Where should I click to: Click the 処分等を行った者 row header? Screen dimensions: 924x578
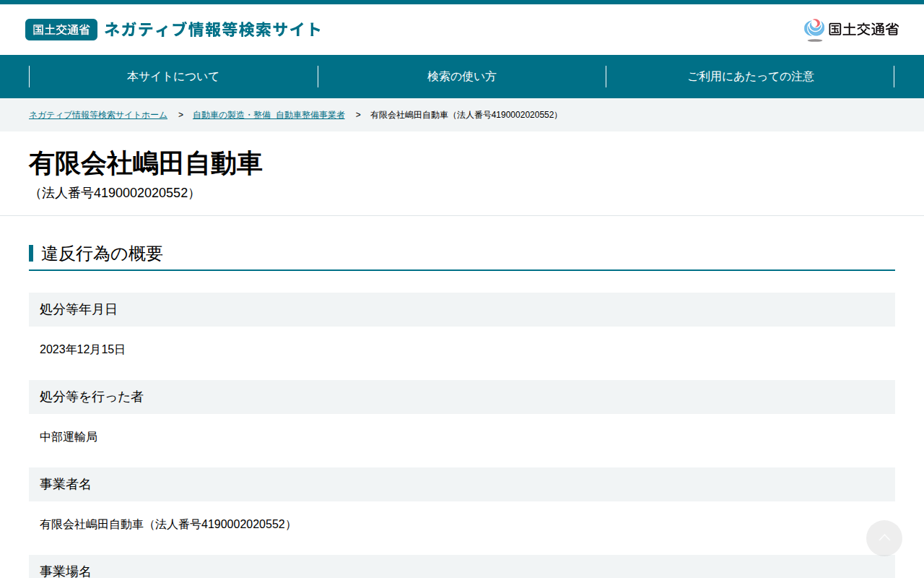click(462, 397)
